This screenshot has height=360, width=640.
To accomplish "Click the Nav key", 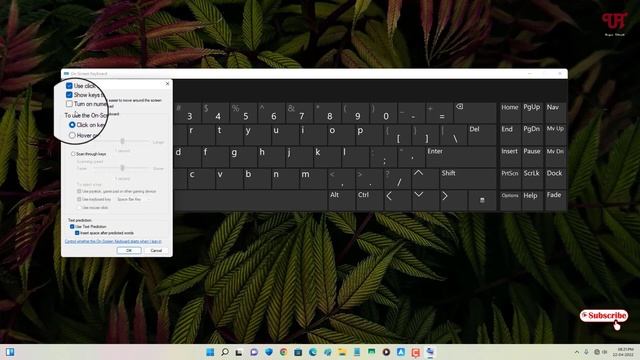I will tap(555, 112).
